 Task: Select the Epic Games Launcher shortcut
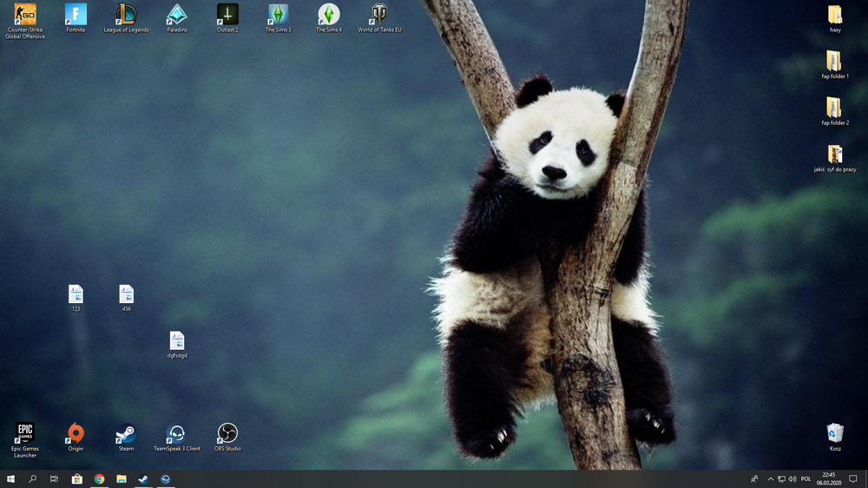click(25, 440)
